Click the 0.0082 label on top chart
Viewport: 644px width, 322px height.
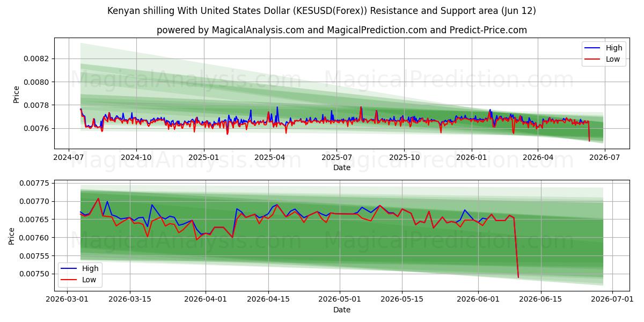(36, 58)
